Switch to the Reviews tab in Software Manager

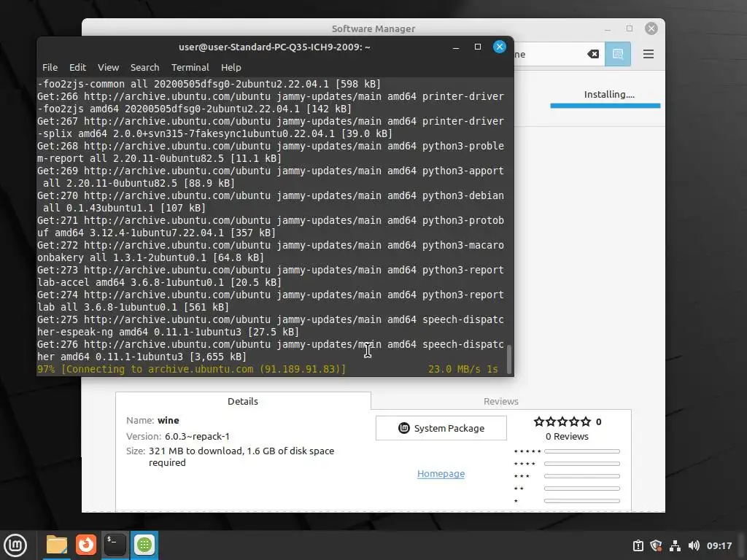[x=500, y=401]
